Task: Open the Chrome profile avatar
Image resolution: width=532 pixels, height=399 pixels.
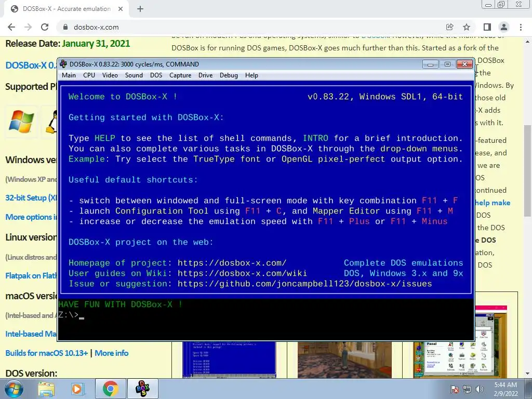Action: coord(504,27)
